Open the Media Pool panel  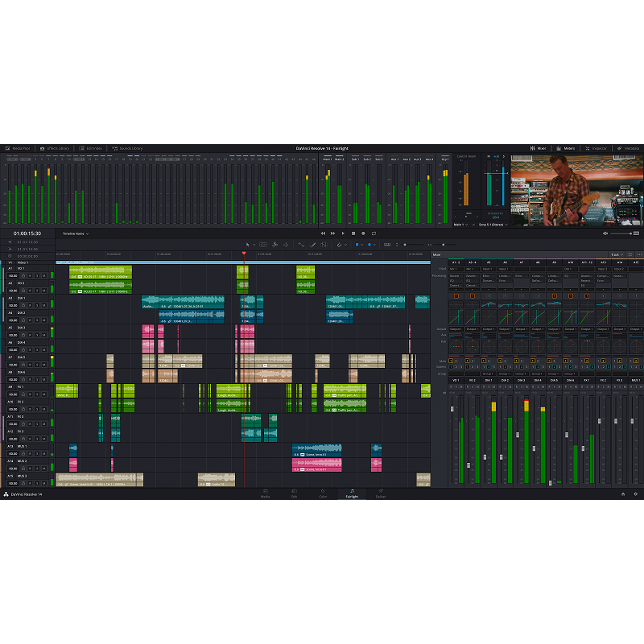(x=17, y=148)
